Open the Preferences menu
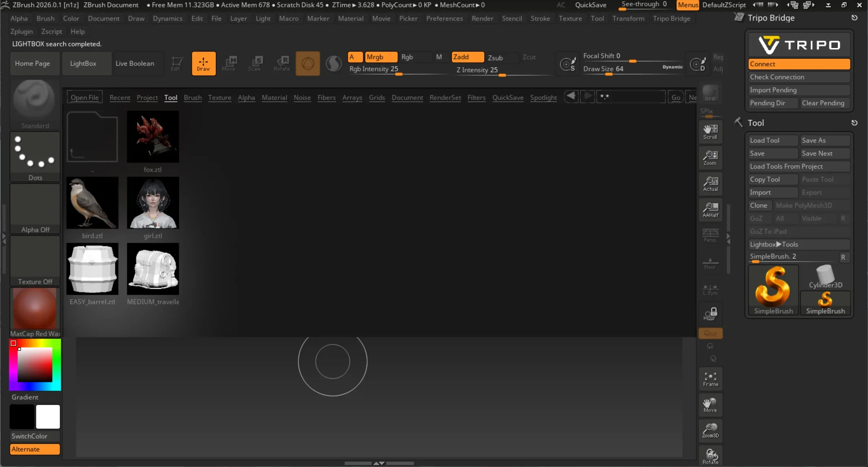This screenshot has width=868, height=467. click(444, 18)
